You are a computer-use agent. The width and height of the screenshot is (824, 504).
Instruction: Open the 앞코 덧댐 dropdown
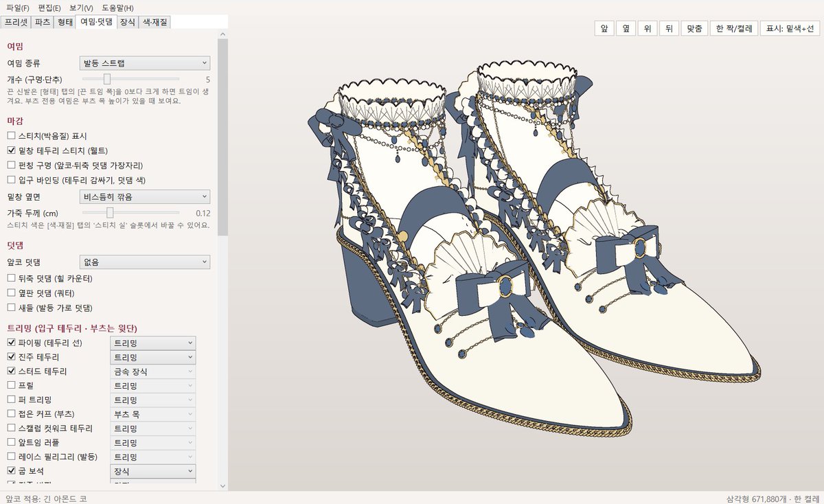[x=145, y=262]
